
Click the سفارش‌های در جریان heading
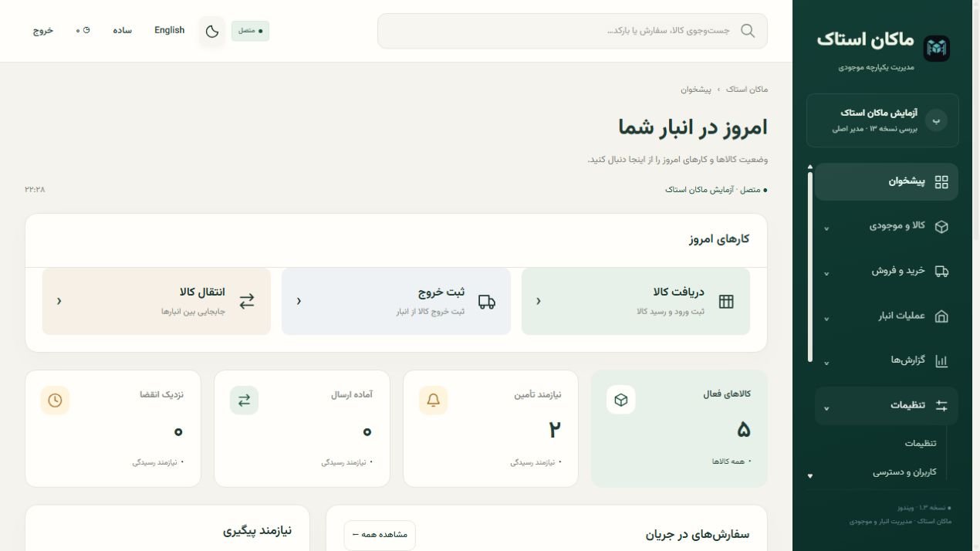(x=698, y=534)
